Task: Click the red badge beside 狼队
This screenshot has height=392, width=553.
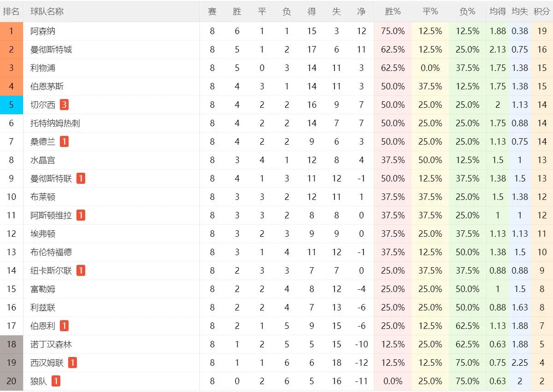Action: (56, 381)
